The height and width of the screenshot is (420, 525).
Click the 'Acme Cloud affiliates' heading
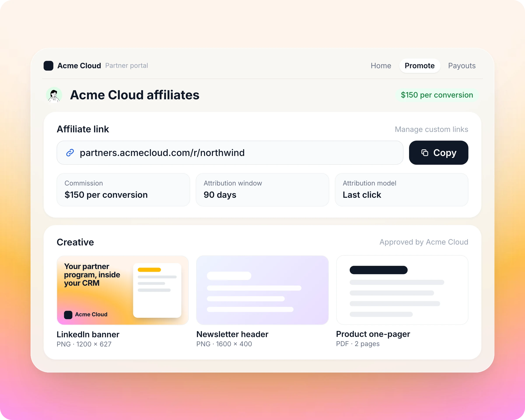135,95
